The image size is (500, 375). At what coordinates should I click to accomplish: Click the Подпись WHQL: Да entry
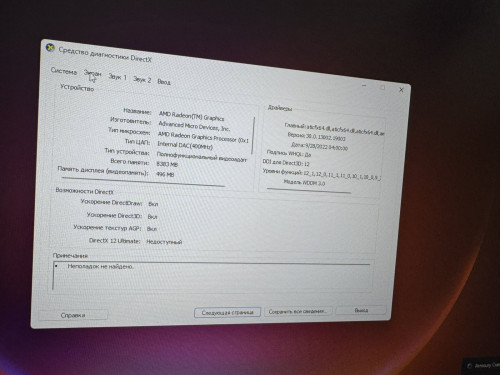click(x=289, y=153)
